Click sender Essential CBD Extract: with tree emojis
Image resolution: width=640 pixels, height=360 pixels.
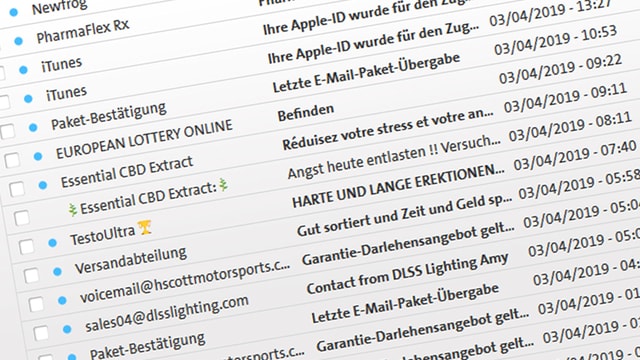click(148, 197)
